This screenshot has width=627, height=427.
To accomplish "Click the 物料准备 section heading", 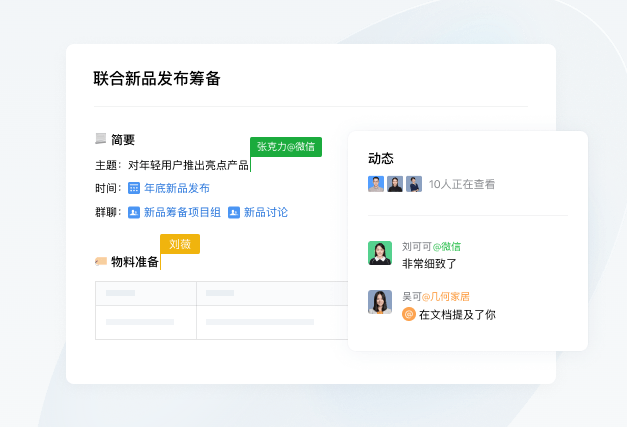I will tap(135, 262).
